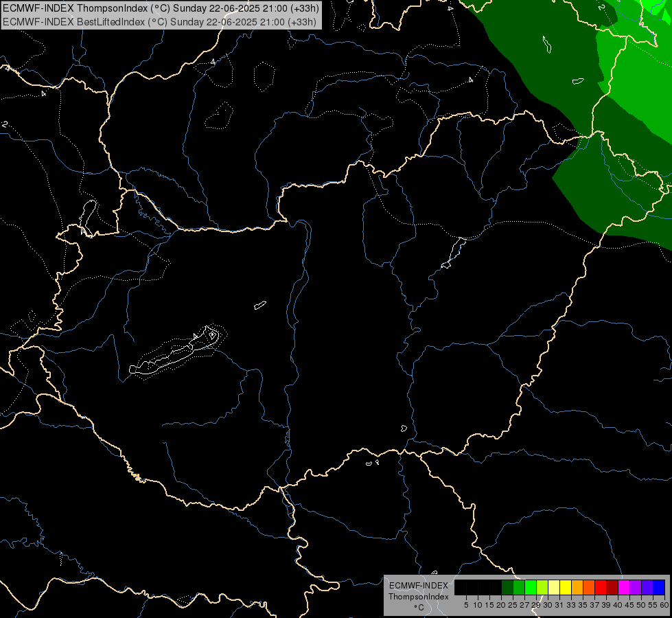Click legend tick value '35'
The height and width of the screenshot is (618, 672).
pyautogui.click(x=583, y=605)
